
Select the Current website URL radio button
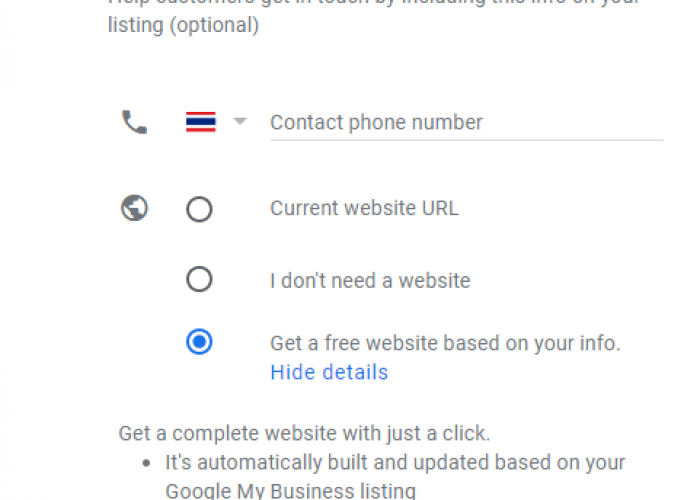coord(199,209)
